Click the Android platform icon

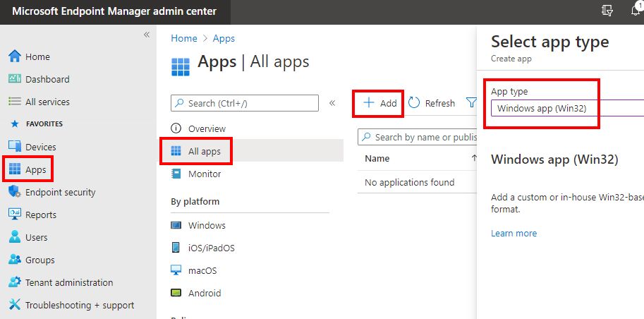(x=176, y=293)
